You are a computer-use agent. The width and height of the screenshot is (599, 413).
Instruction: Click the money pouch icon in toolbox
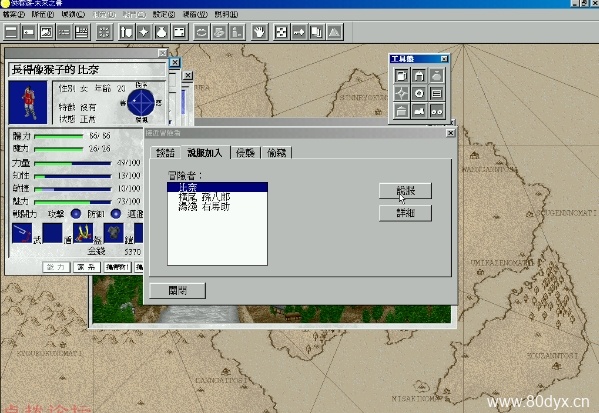click(437, 75)
